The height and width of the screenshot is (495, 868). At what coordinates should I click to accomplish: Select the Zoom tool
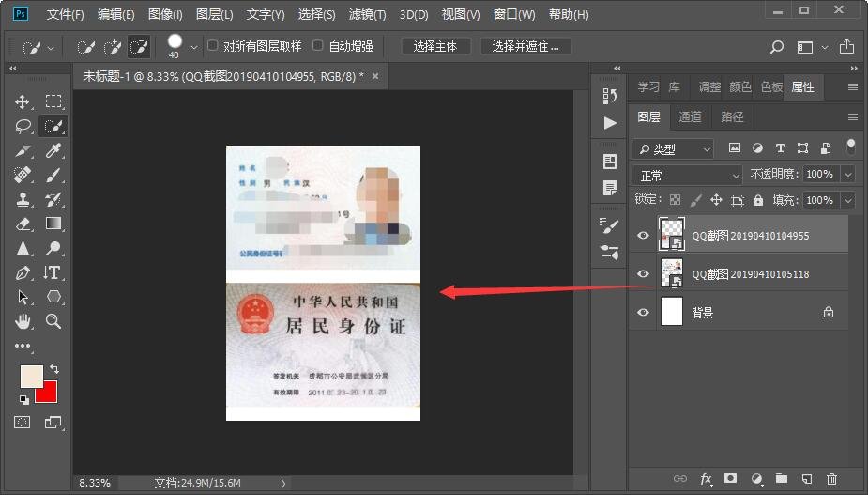[x=53, y=321]
